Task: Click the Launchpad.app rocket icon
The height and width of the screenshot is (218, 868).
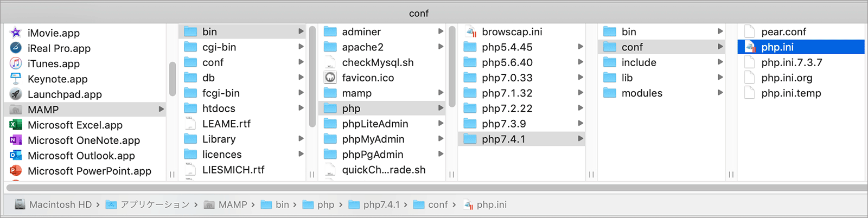Action: (16, 94)
